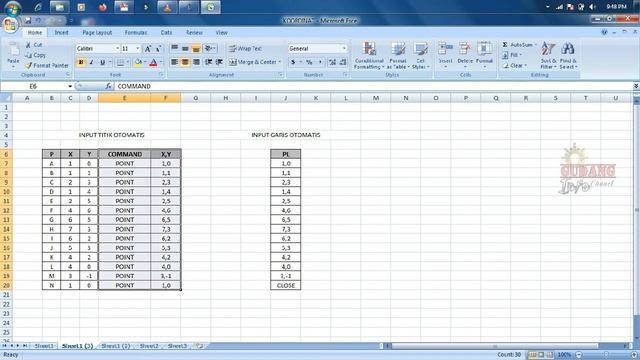Switch to the Page Layout ribbon tab
The width and height of the screenshot is (640, 360).
97,32
